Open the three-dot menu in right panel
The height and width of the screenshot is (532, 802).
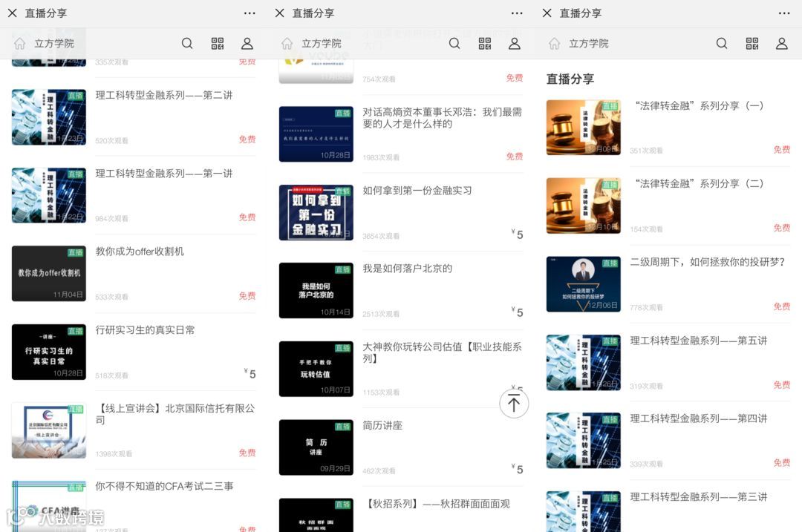(x=784, y=13)
